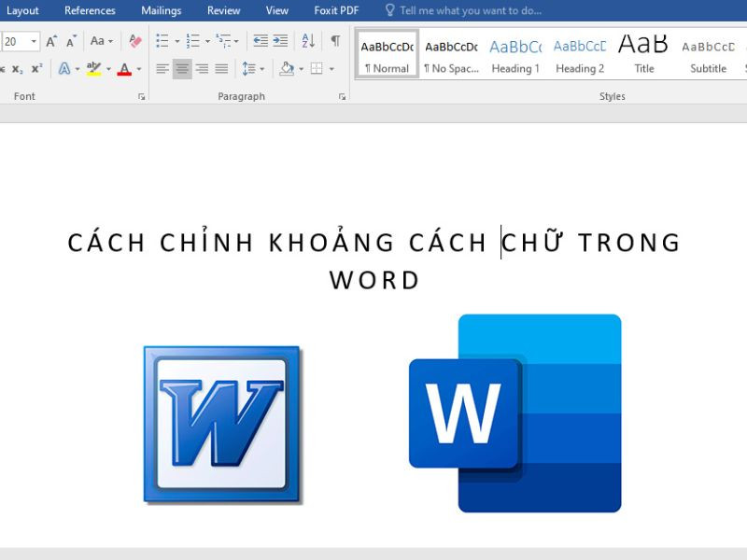The height and width of the screenshot is (560, 747).
Task: Toggle subscript formatting
Action: (17, 69)
